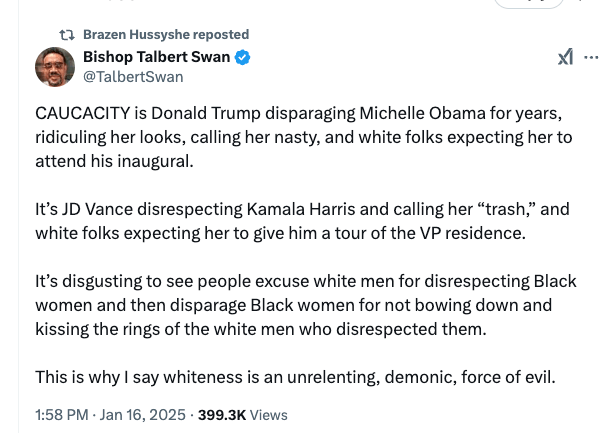Click the @TalbertSwan handle
The height and width of the screenshot is (433, 608).
tap(132, 76)
